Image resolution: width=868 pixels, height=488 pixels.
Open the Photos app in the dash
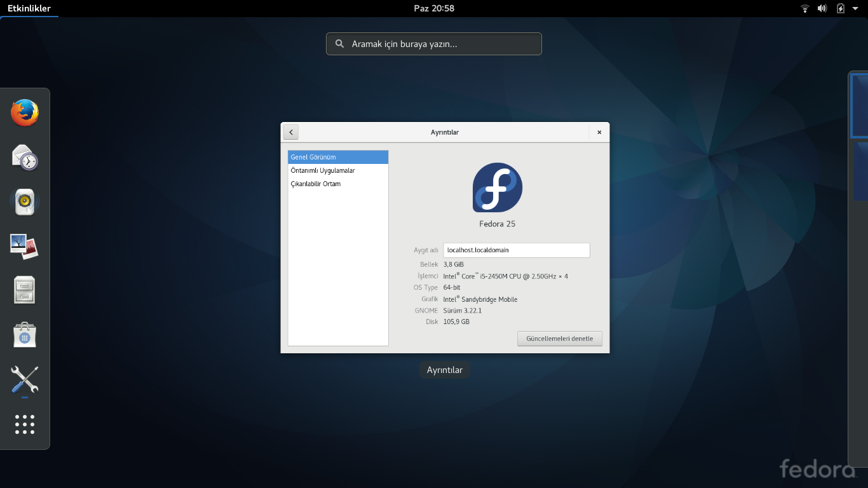[x=25, y=247]
